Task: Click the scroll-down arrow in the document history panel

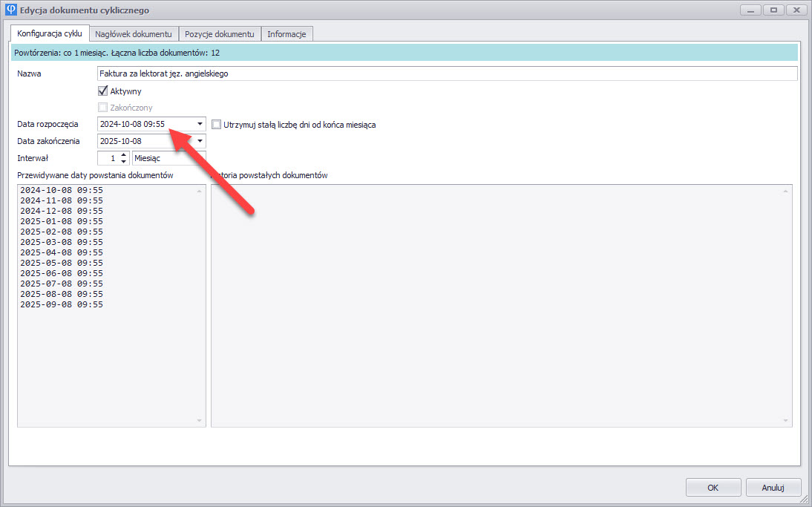Action: [x=785, y=420]
